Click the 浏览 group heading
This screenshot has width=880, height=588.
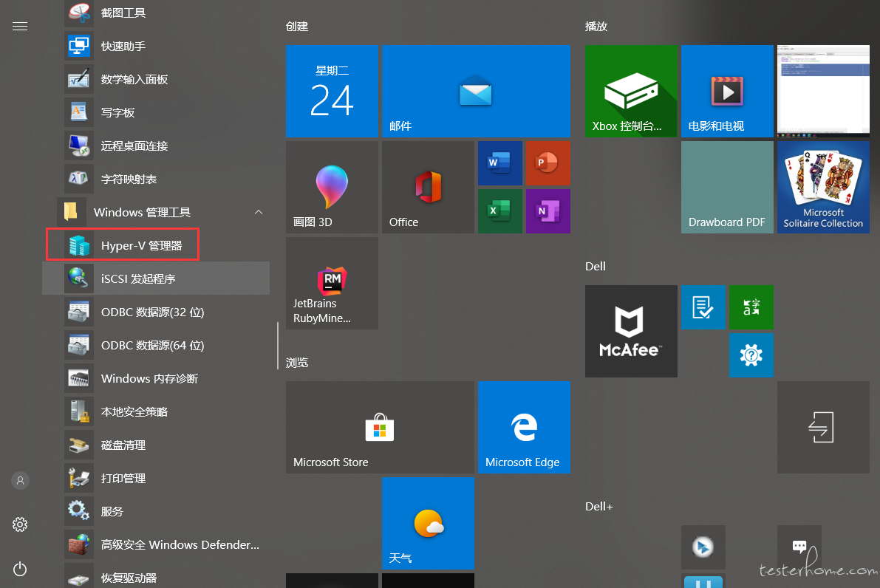click(x=297, y=363)
